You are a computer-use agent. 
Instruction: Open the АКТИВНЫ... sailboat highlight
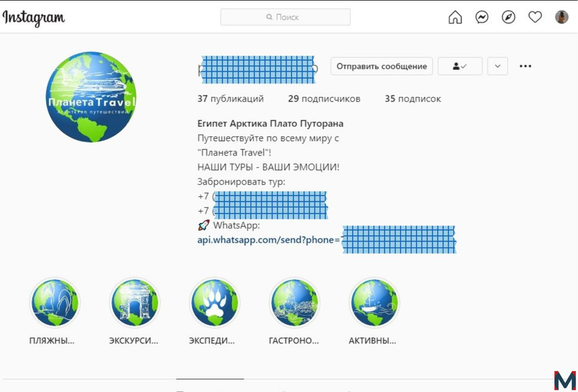pos(374,302)
